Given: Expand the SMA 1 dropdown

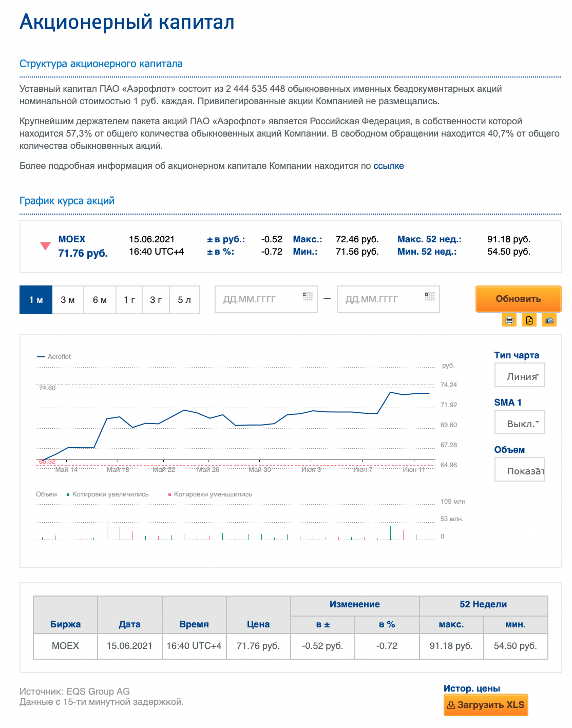Looking at the screenshot, I should (519, 423).
